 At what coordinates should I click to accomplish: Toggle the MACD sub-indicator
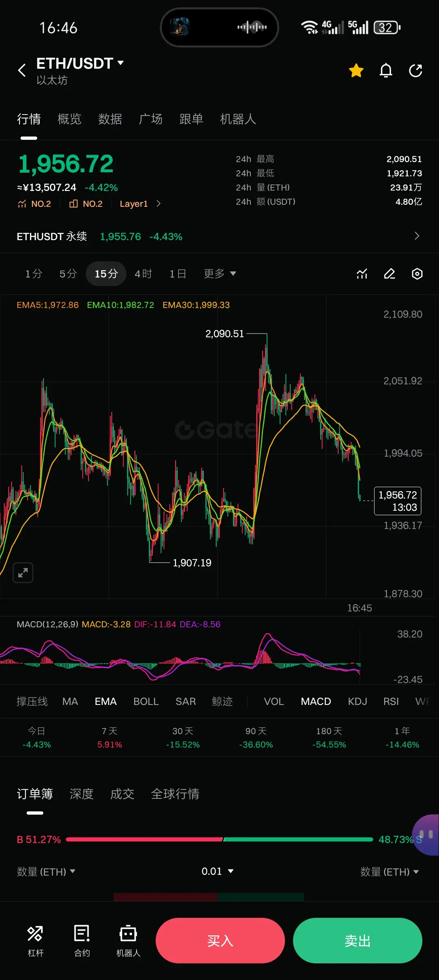[316, 701]
